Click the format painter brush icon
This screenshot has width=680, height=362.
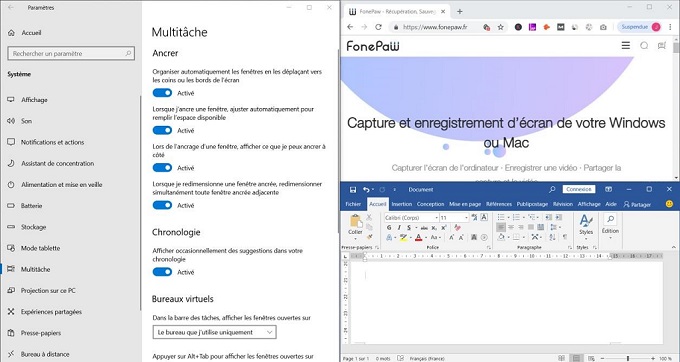coord(369,236)
